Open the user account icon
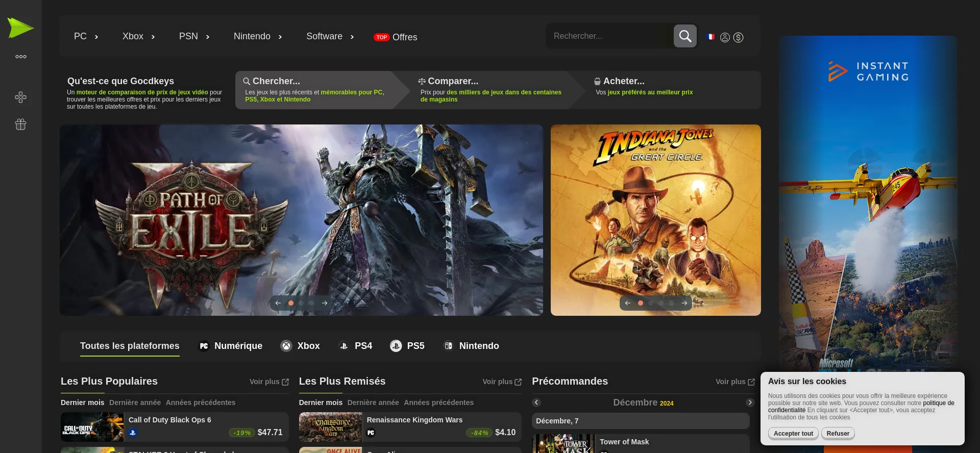 [x=725, y=37]
